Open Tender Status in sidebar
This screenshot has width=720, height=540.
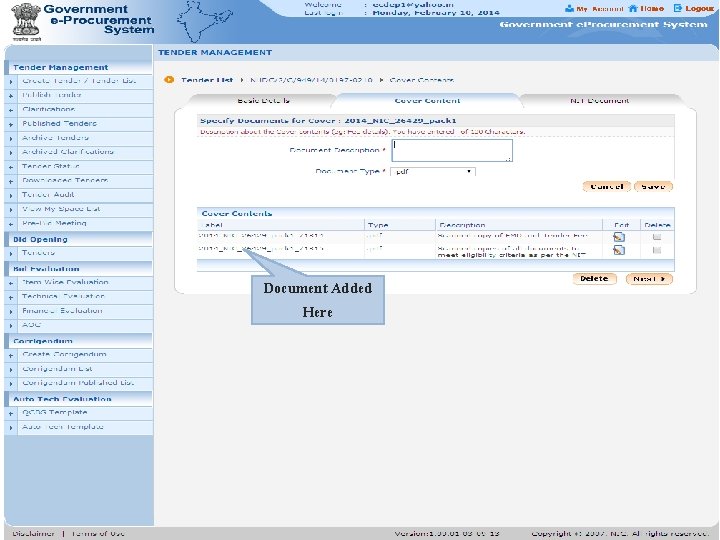tap(51, 166)
